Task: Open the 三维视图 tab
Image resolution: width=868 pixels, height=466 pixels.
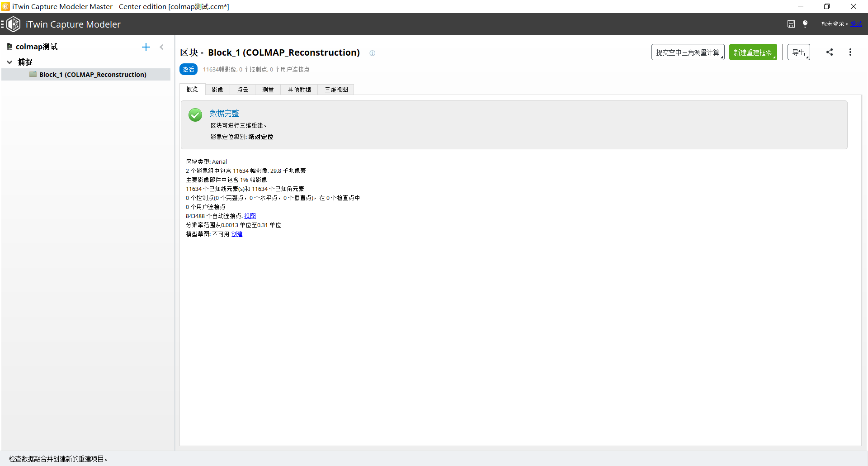Action: click(336, 90)
